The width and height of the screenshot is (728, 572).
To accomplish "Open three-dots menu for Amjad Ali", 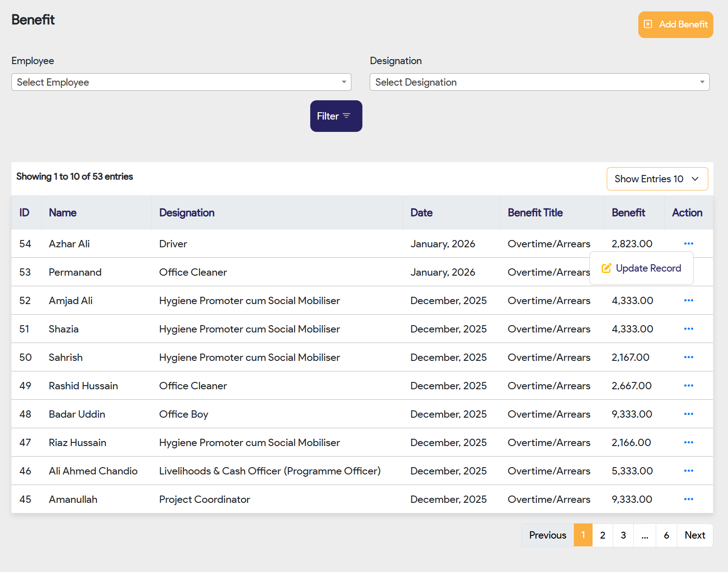I will 688,300.
